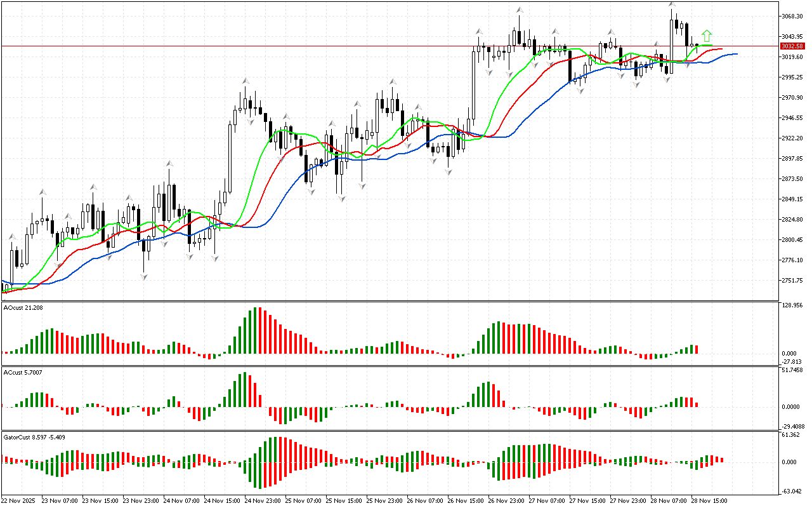Click the lowest down fractal near 23 Nov 23:00
The height and width of the screenshot is (508, 812).
[144, 277]
